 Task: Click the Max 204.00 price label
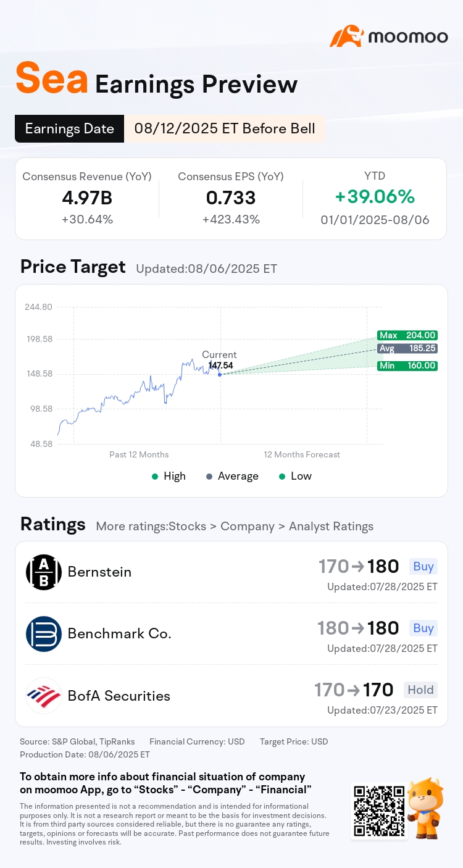click(x=407, y=335)
